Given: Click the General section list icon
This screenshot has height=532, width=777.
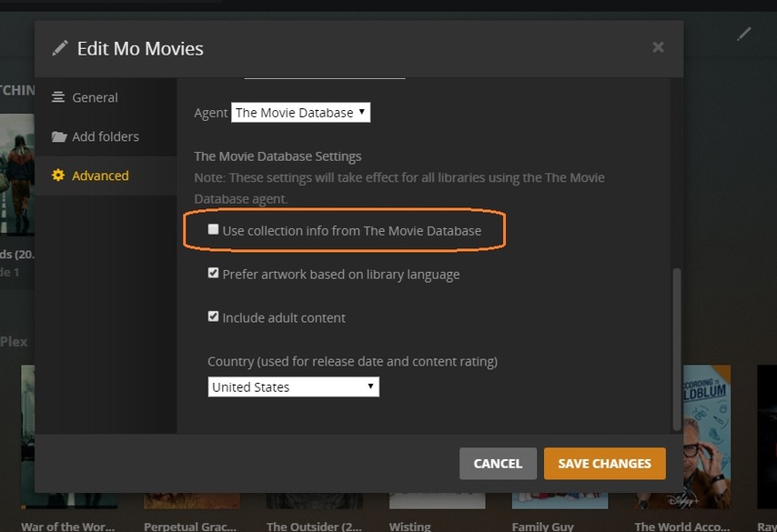Looking at the screenshot, I should (58, 97).
